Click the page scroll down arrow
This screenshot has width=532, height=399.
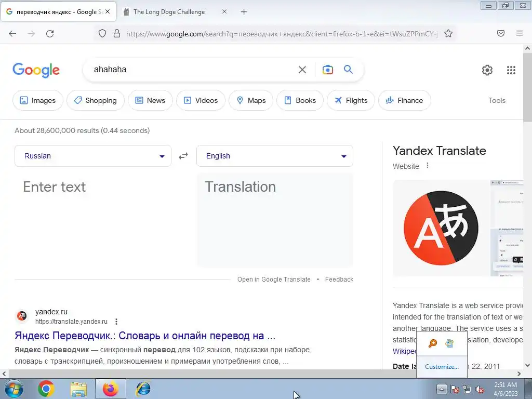pyautogui.click(x=527, y=365)
